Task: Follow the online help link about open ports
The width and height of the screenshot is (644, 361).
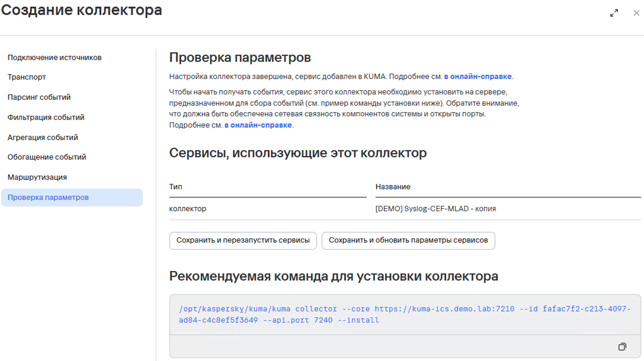Action: [258, 125]
